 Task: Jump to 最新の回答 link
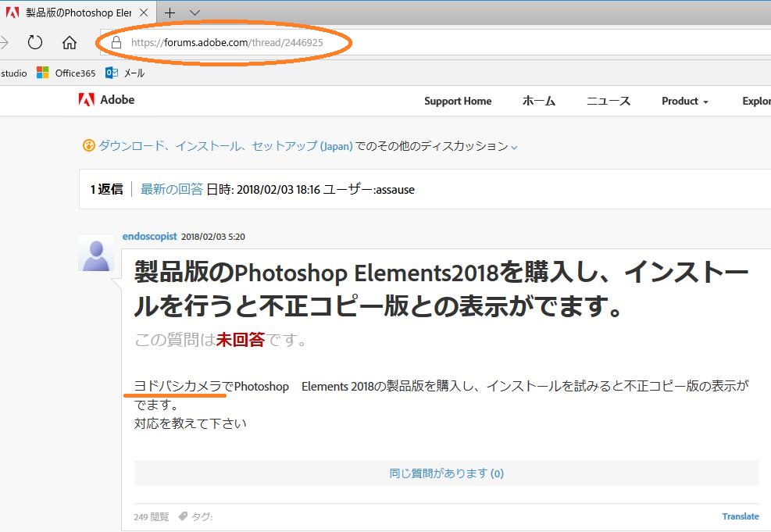[x=172, y=189]
